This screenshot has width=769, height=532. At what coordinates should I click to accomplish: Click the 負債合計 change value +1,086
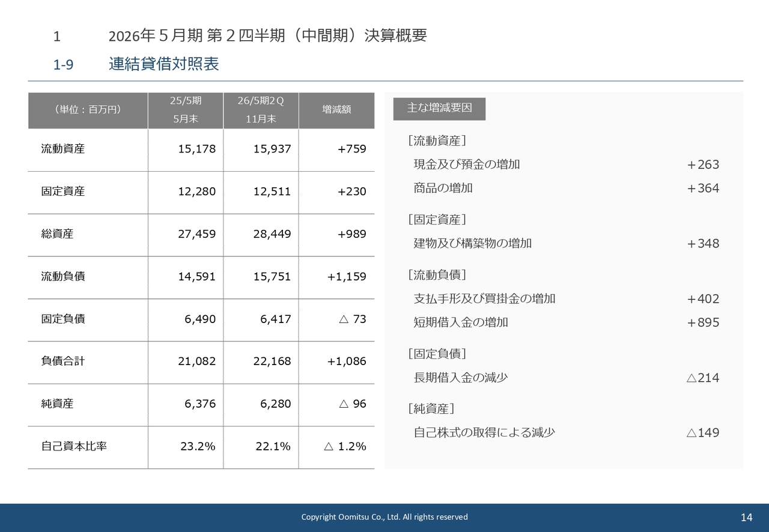346,361
